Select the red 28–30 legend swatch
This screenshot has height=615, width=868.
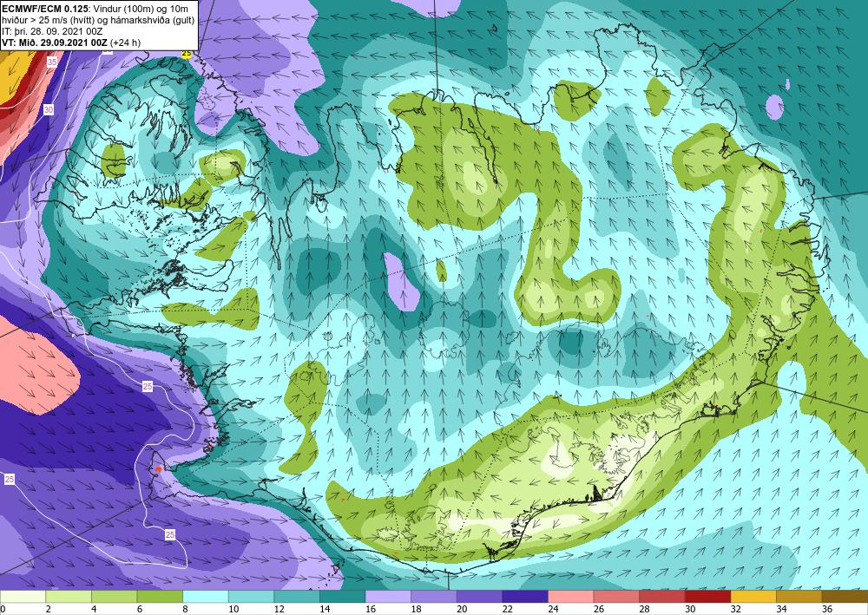click(662, 597)
